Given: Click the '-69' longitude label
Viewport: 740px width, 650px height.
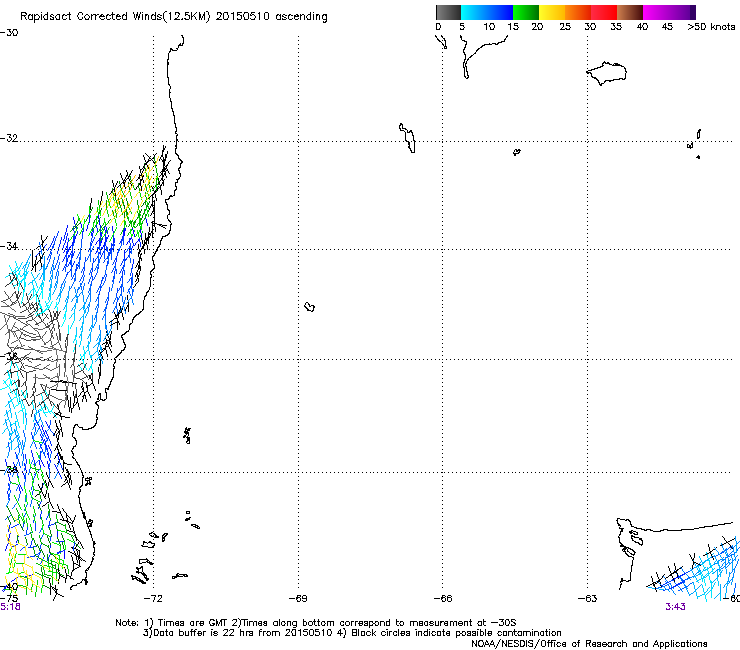Looking at the screenshot, I should [x=298, y=599].
